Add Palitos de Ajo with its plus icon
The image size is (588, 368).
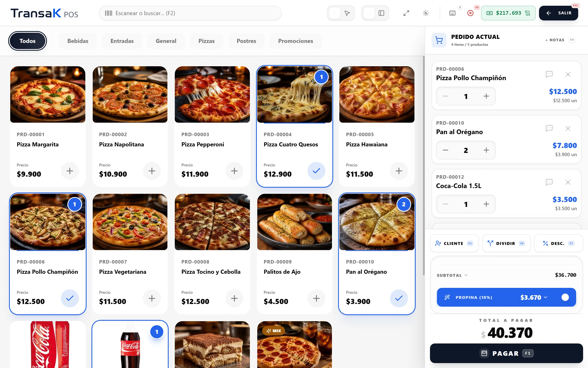(x=316, y=298)
